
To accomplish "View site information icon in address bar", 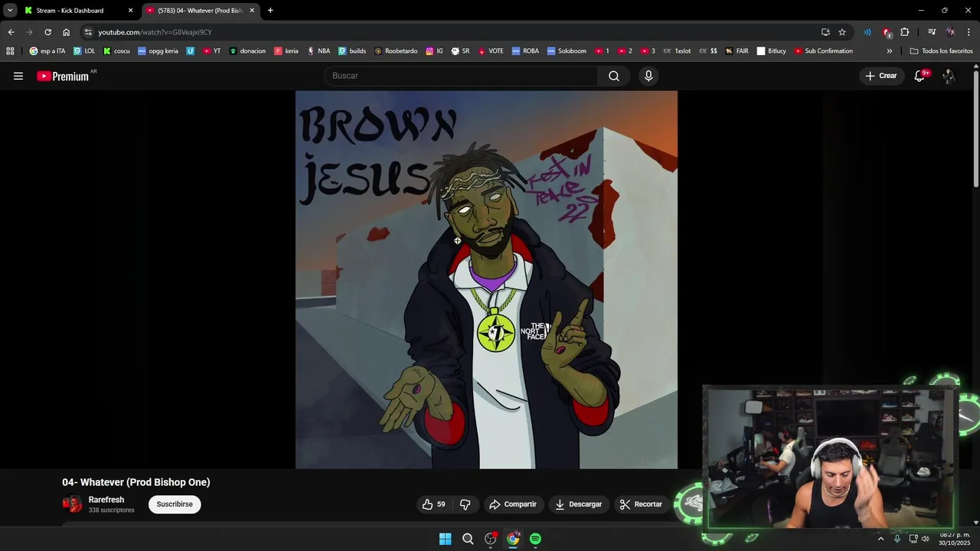I will 89,32.
